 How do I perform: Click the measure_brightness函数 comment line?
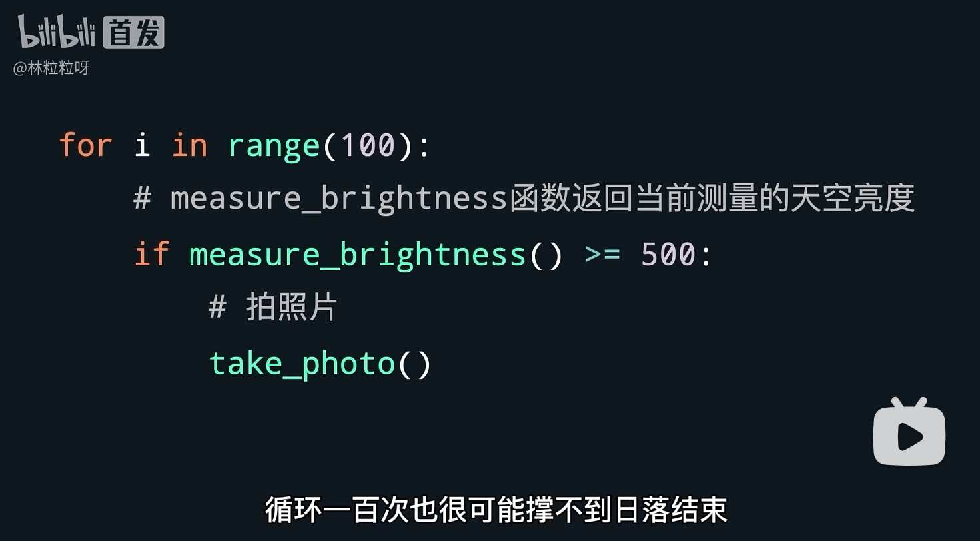coord(524,199)
